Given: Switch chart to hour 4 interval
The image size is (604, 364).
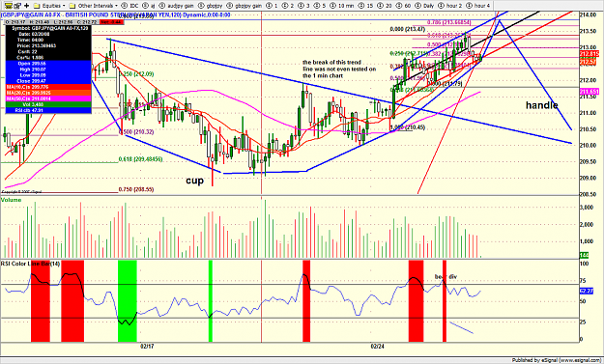Looking at the screenshot, I should tap(478, 6).
